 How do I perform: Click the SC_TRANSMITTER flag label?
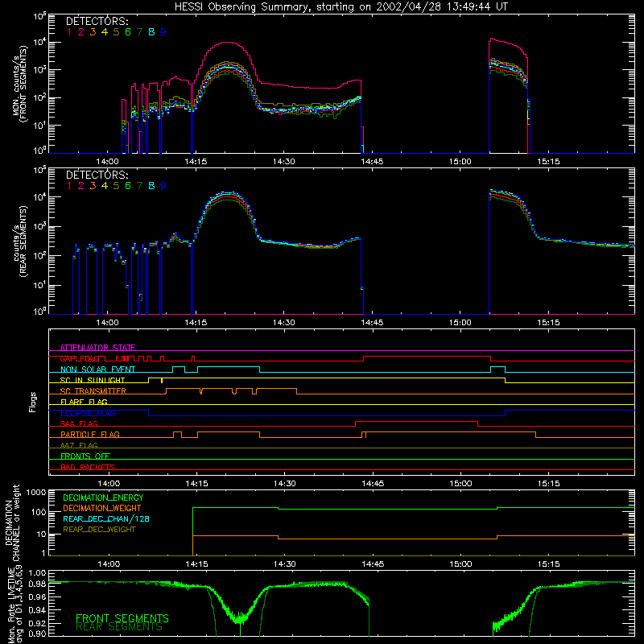tap(93, 391)
